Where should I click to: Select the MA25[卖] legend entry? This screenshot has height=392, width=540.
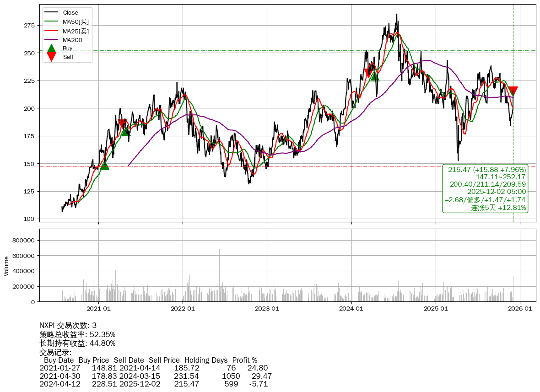point(76,31)
